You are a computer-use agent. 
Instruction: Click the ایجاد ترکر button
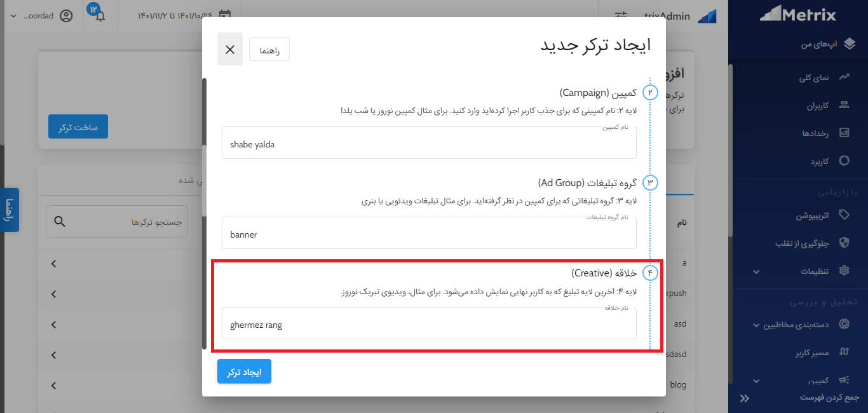coord(244,371)
